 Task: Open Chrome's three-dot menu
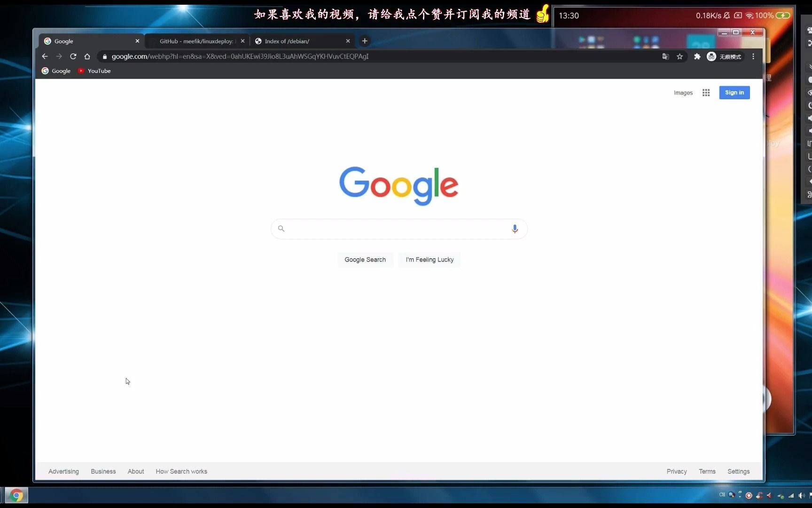[753, 56]
